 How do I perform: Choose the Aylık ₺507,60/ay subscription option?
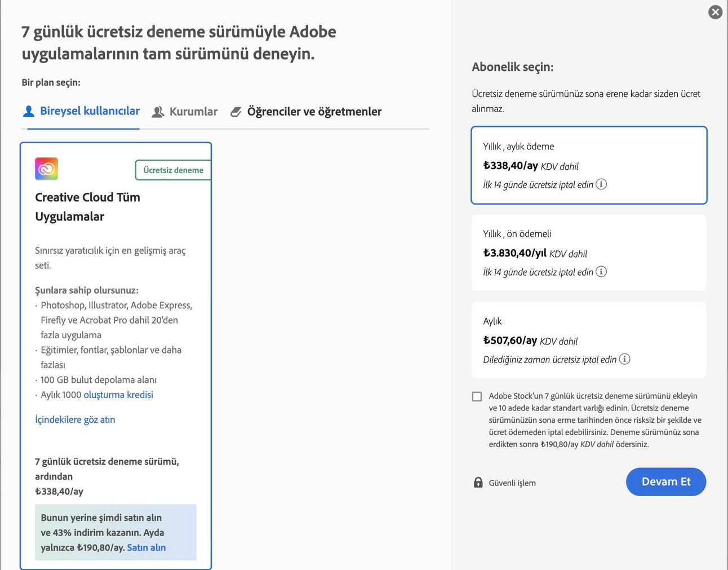point(589,340)
